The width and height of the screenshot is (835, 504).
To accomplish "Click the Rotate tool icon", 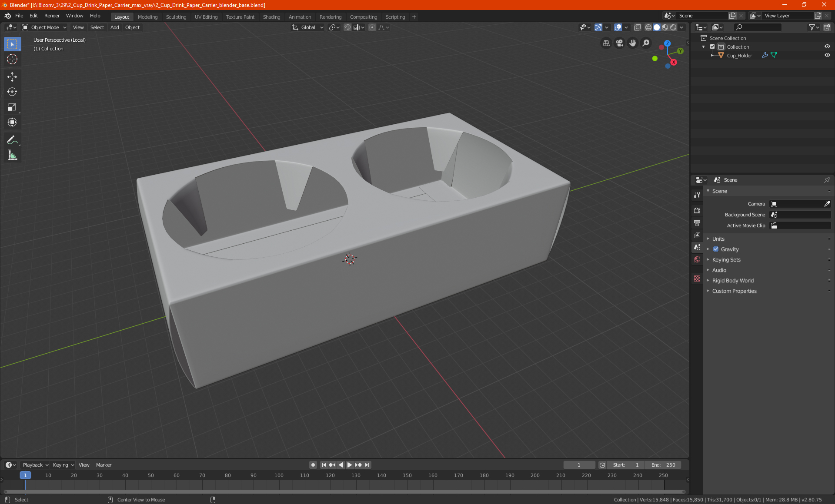I will click(12, 90).
